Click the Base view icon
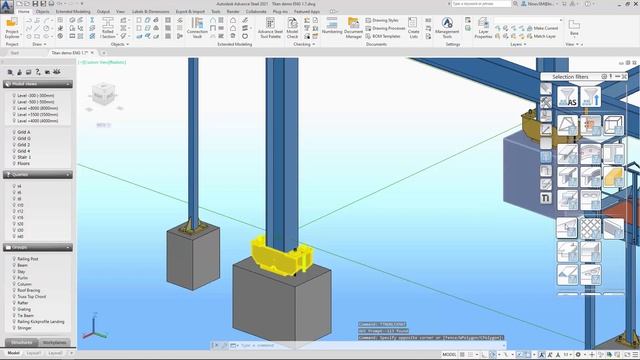This screenshot has height=360, width=640. pyautogui.click(x=574, y=28)
